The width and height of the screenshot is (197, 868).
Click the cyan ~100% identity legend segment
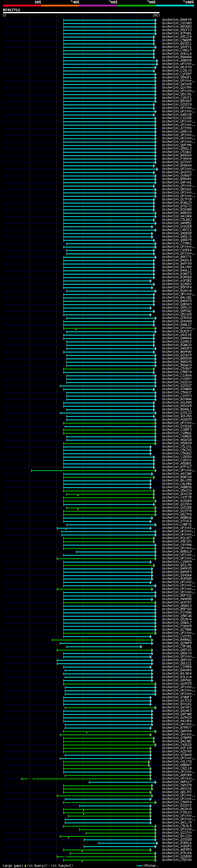[x=175, y=6]
